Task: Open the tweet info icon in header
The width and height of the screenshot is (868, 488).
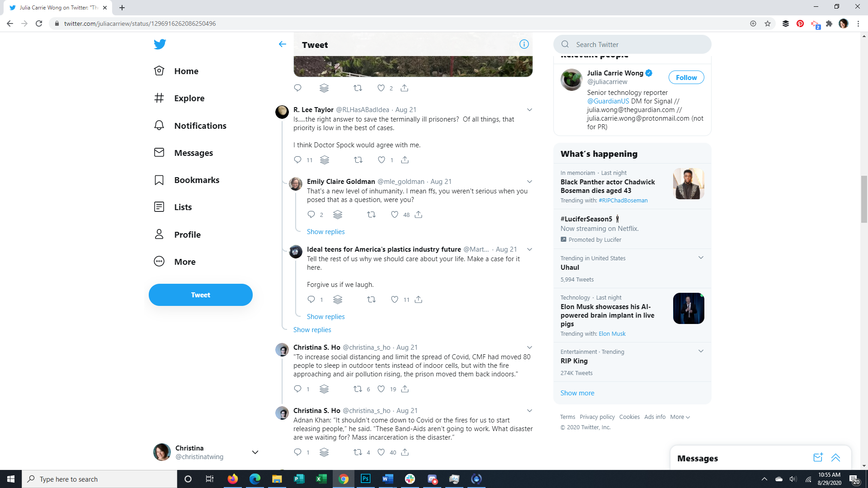Action: [524, 44]
